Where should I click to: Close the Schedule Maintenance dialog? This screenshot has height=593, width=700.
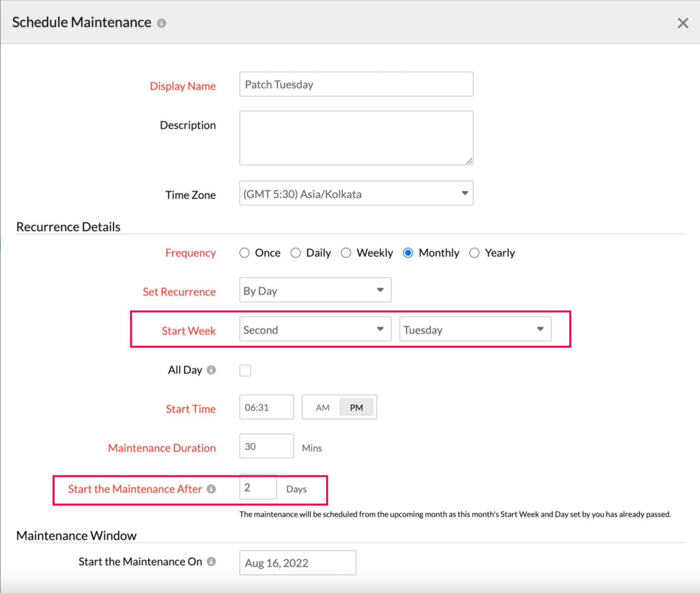point(683,23)
